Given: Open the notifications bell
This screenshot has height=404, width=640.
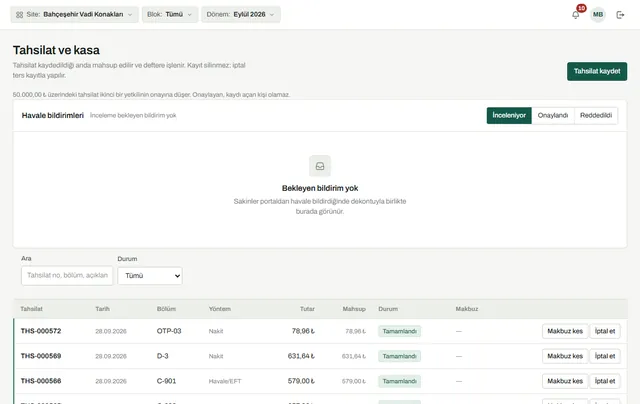Looking at the screenshot, I should [x=576, y=15].
